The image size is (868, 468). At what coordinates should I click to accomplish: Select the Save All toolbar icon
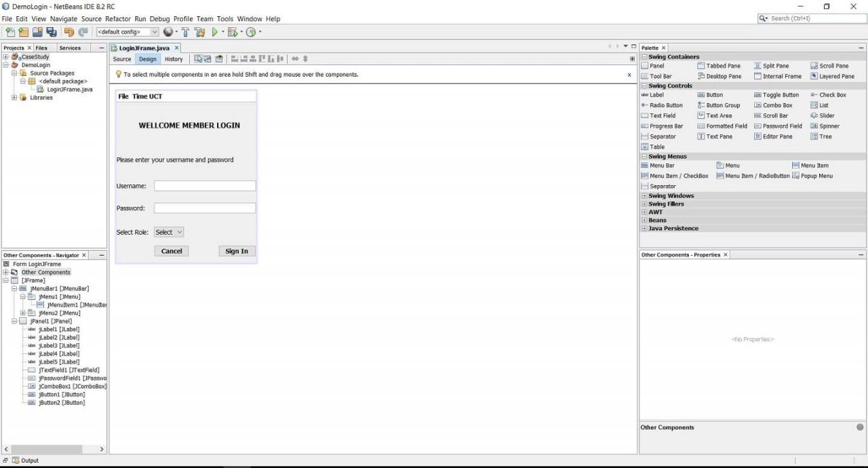(x=52, y=32)
